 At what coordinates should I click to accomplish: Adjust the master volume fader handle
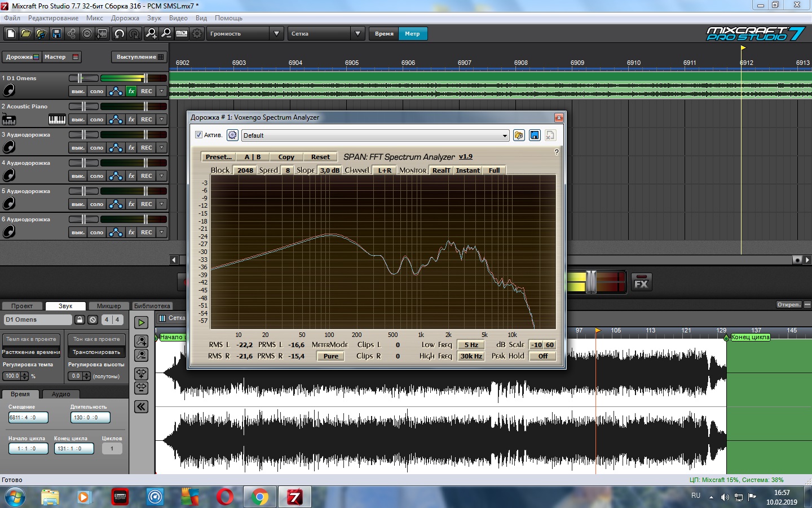click(x=591, y=282)
